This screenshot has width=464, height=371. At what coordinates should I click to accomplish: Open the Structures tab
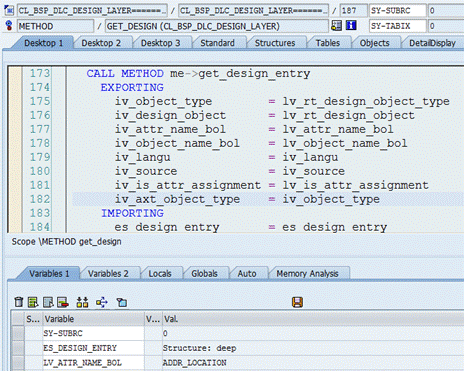[275, 43]
